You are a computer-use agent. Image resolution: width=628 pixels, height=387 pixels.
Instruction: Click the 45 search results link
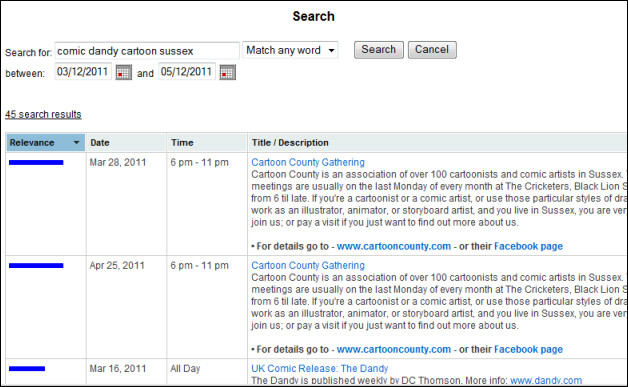43,115
